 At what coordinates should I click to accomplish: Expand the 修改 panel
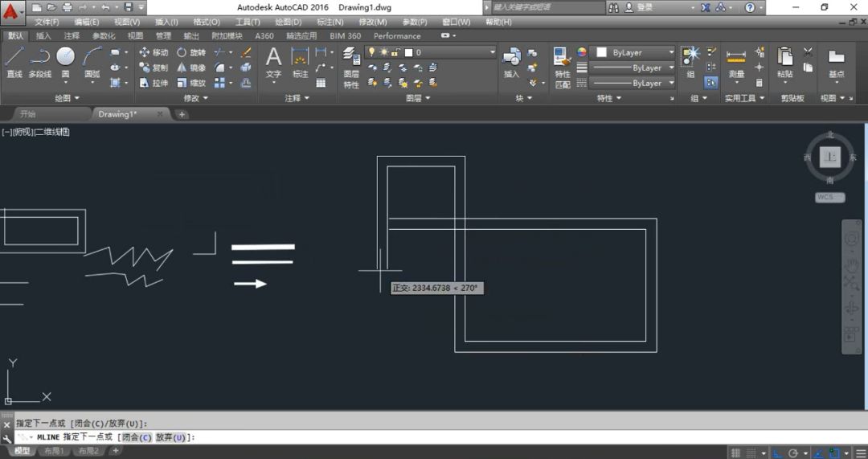click(x=195, y=98)
